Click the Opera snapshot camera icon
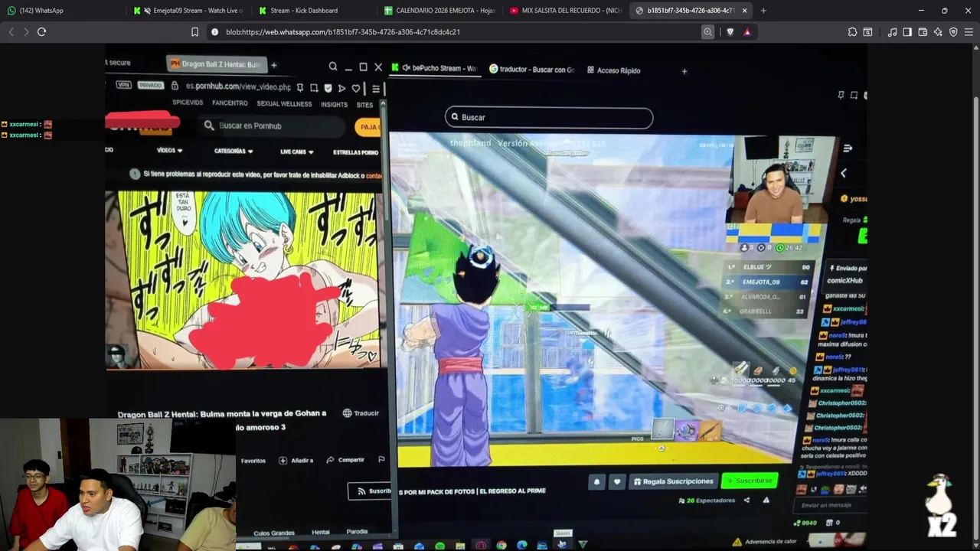This screenshot has width=980, height=551. click(x=314, y=88)
